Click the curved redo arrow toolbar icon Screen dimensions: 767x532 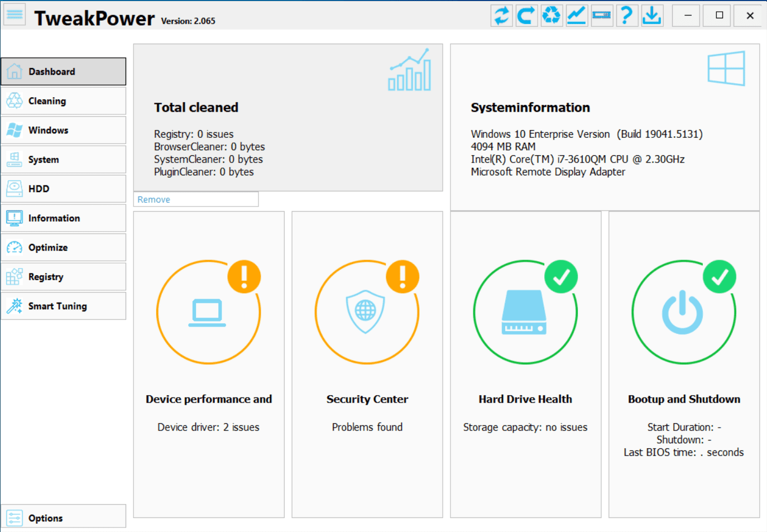[526, 15]
